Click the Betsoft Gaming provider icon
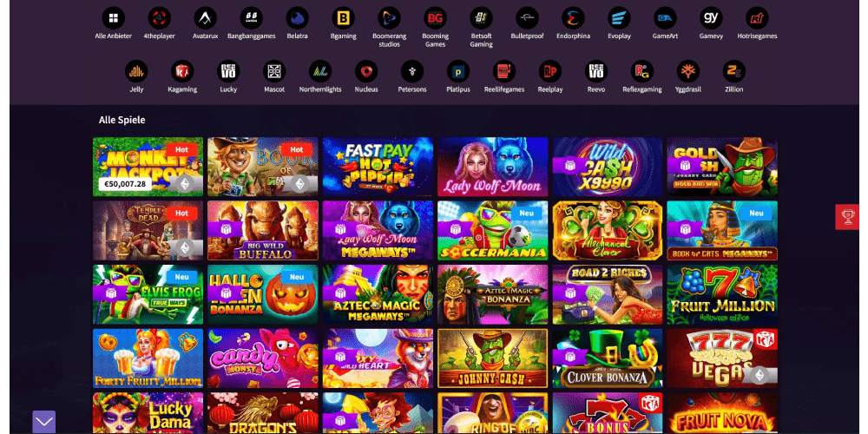Image resolution: width=868 pixels, height=434 pixels. click(x=481, y=18)
